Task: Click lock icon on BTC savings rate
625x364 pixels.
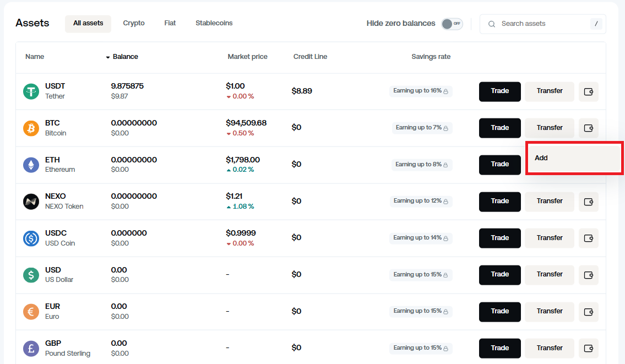Action: pyautogui.click(x=445, y=128)
